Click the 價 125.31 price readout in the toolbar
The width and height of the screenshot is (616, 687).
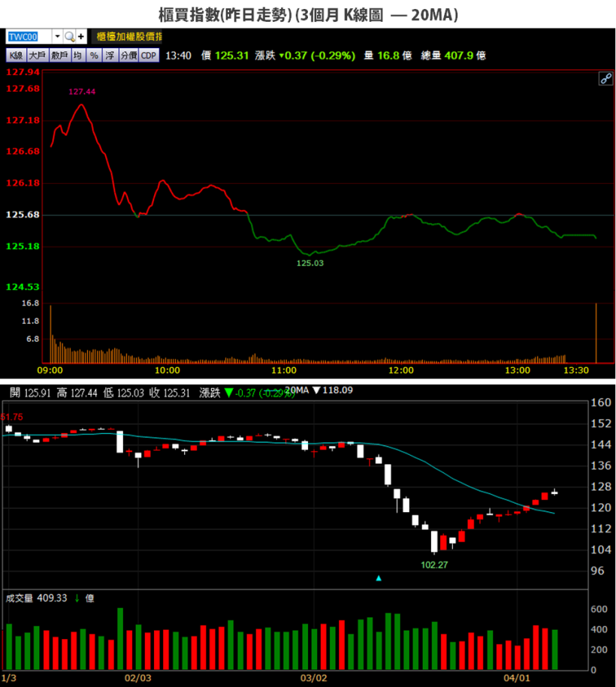pyautogui.click(x=225, y=56)
